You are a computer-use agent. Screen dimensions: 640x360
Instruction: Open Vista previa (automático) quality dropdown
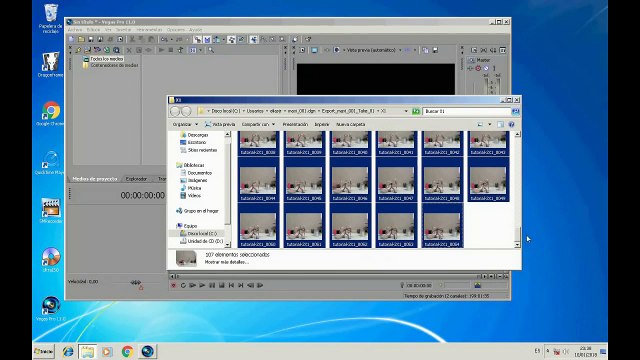[x=373, y=50]
